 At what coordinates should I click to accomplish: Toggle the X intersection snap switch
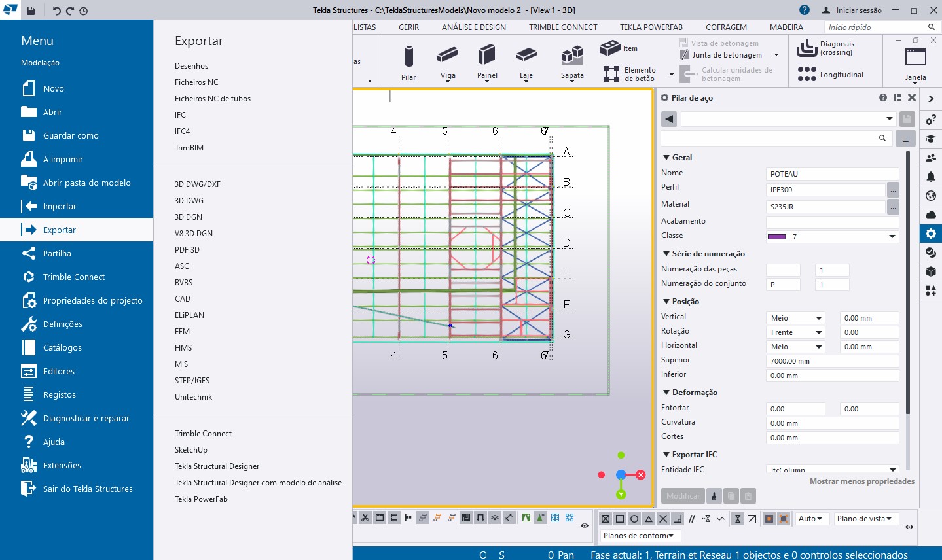tap(663, 519)
